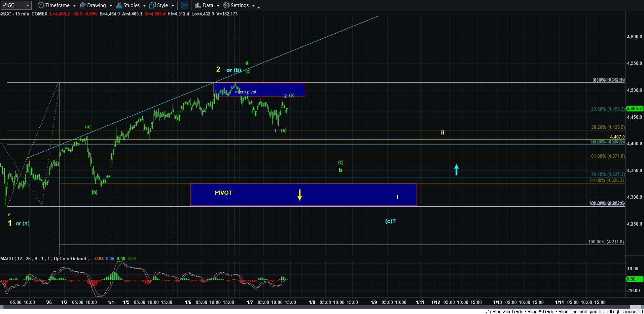Screen dimensions: 644x314
Task: Click the blue stacked panels icon
Action: [184, 5]
